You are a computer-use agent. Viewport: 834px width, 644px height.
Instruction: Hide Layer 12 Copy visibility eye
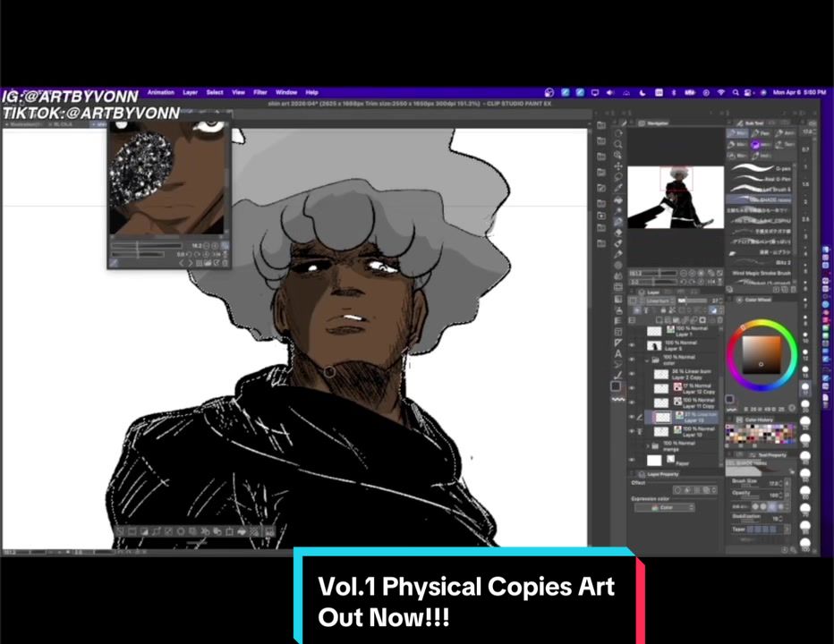coord(633,388)
